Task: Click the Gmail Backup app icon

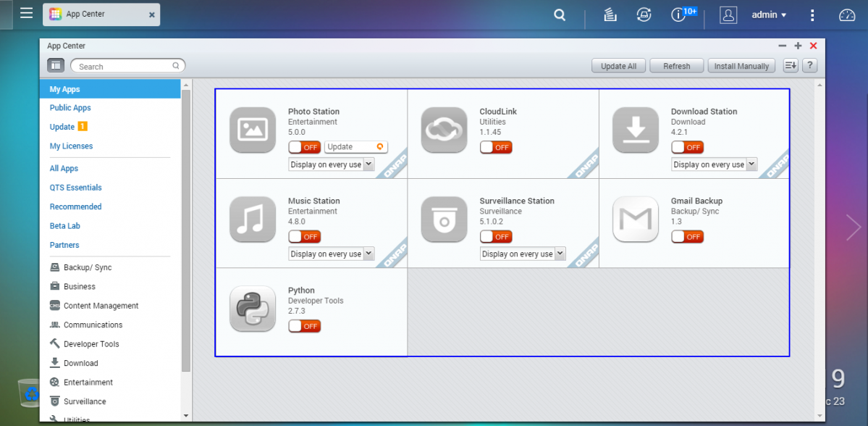Action: pyautogui.click(x=636, y=220)
